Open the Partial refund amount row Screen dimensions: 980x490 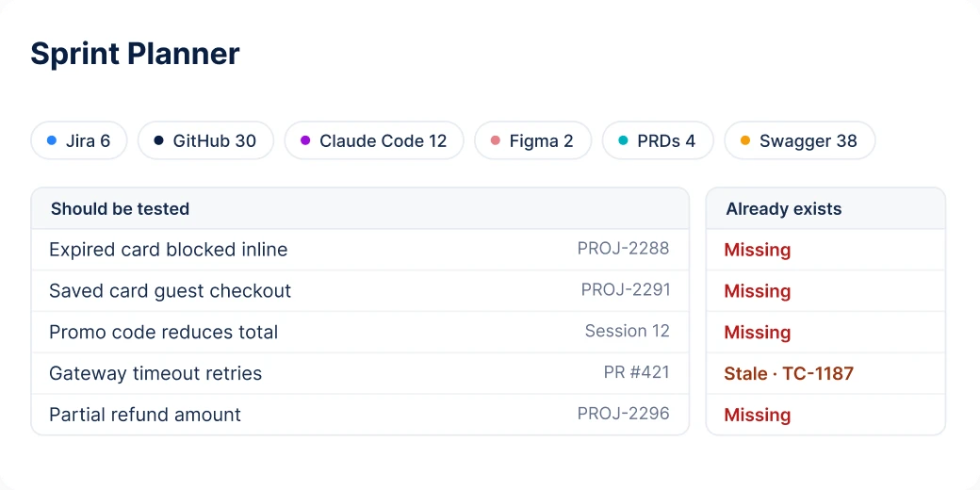pyautogui.click(x=360, y=415)
